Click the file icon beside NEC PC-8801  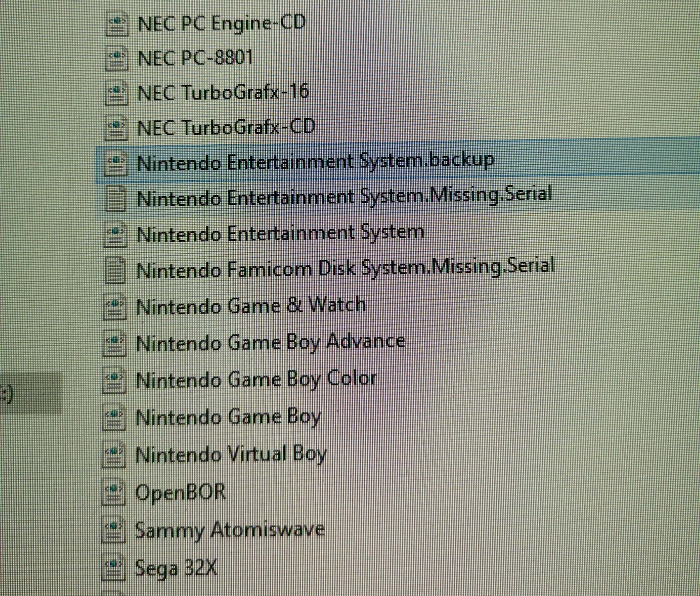click(117, 59)
